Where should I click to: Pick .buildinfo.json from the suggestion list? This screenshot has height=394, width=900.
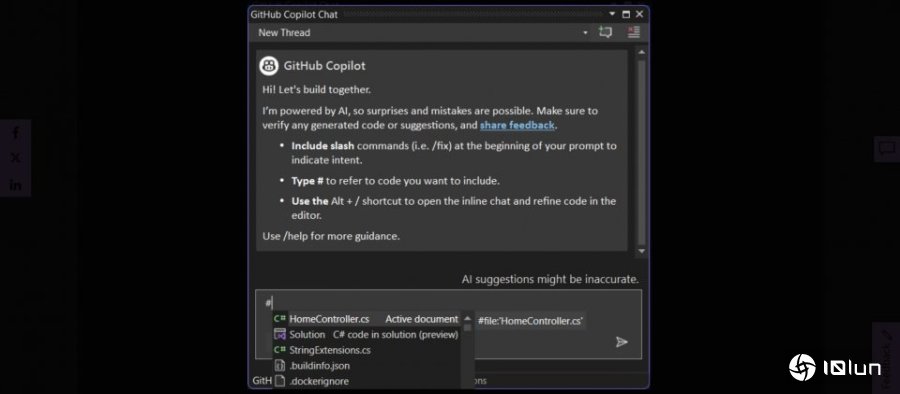(x=367, y=365)
